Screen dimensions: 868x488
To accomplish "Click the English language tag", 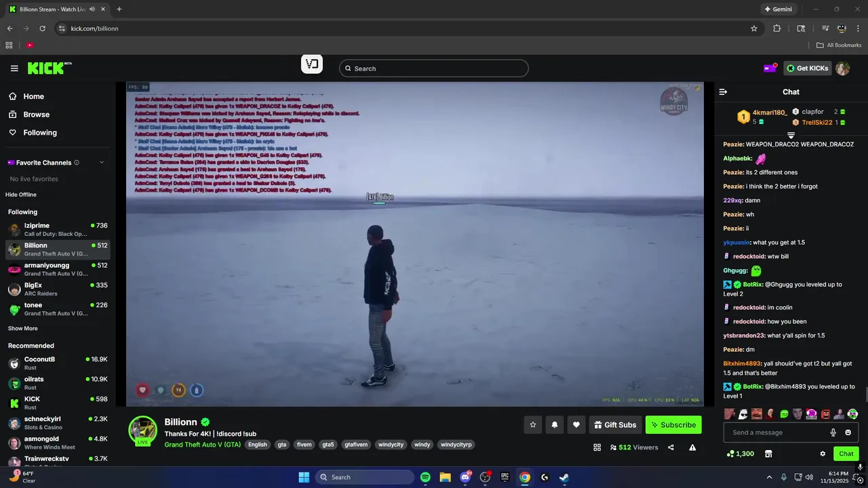I will pyautogui.click(x=258, y=445).
